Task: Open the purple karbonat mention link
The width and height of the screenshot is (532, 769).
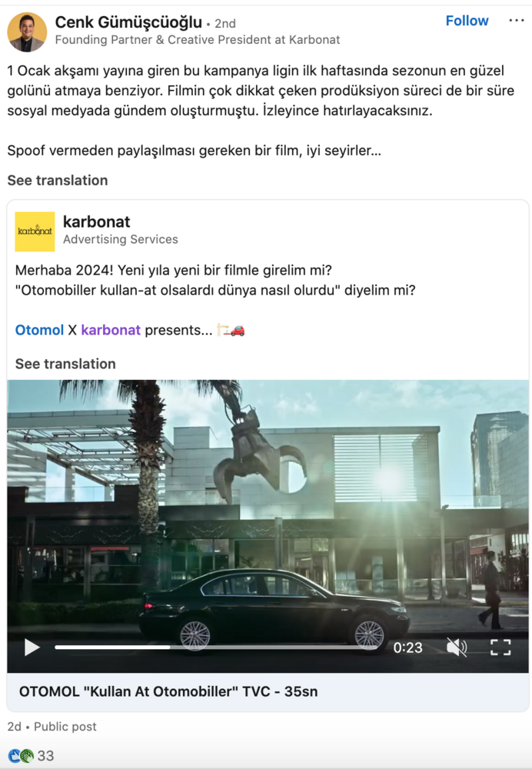Action: pyautogui.click(x=111, y=330)
